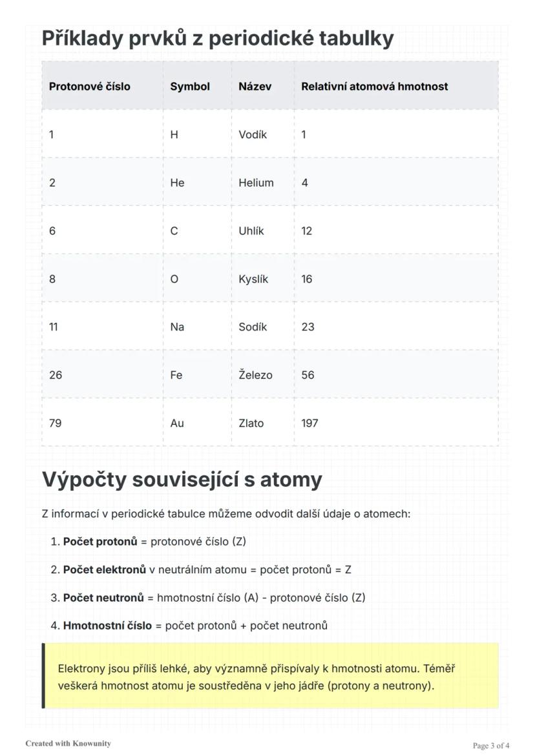Click the yellow highlighted note about electrons
The image size is (535, 756).
click(x=270, y=677)
